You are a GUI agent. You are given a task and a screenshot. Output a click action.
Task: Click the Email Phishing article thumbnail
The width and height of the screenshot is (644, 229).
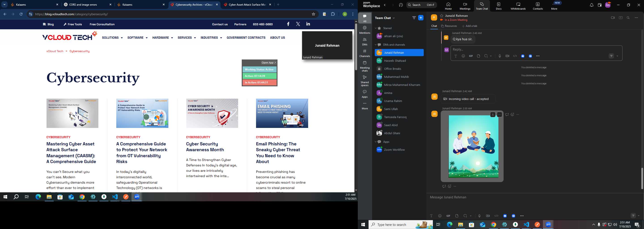[282, 113]
